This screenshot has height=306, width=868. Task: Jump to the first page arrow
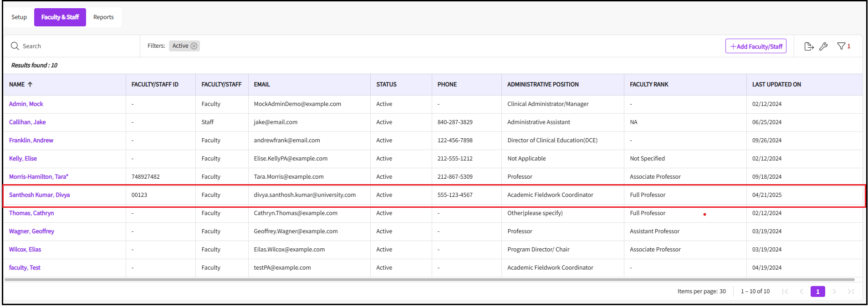click(x=785, y=291)
